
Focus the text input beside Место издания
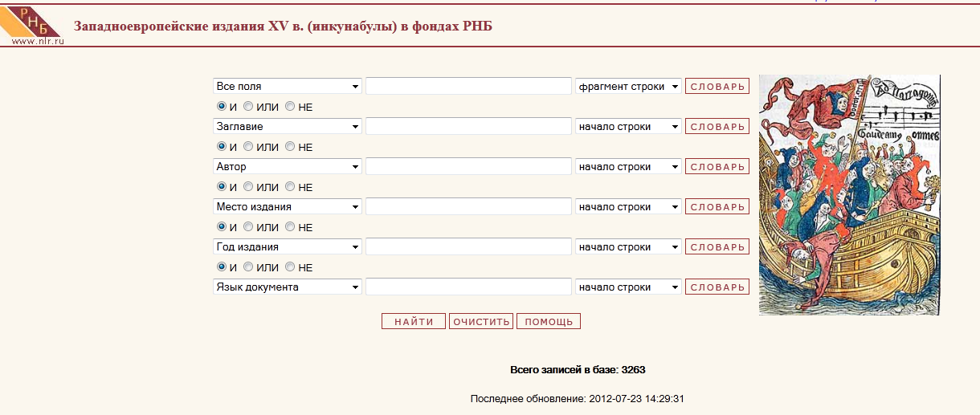click(x=468, y=207)
